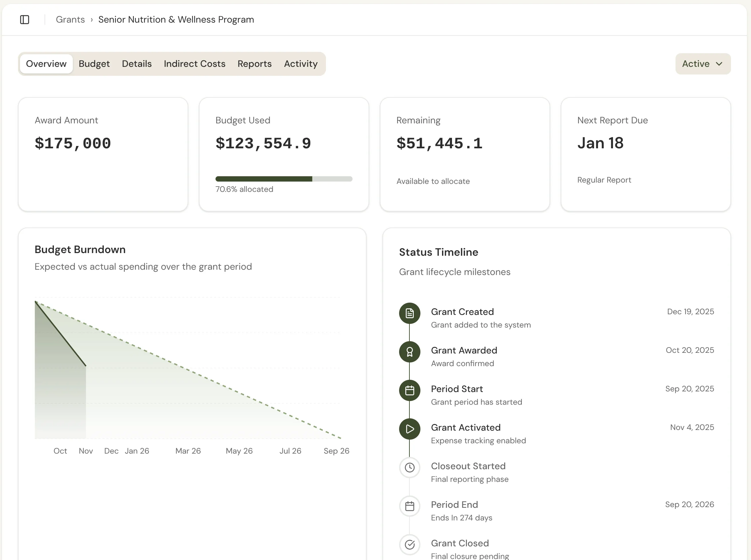751x560 pixels.
Task: Click the Period Start calendar icon
Action: click(x=409, y=390)
